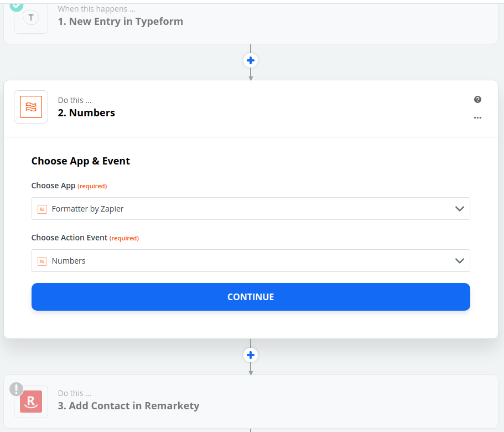Click the 2. Numbers step title
Viewport: 504px width, 432px height.
coord(86,113)
